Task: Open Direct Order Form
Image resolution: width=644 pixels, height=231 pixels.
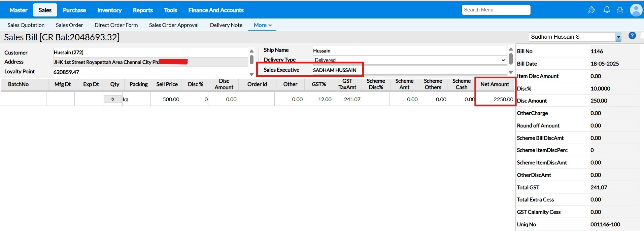Action: [x=116, y=25]
